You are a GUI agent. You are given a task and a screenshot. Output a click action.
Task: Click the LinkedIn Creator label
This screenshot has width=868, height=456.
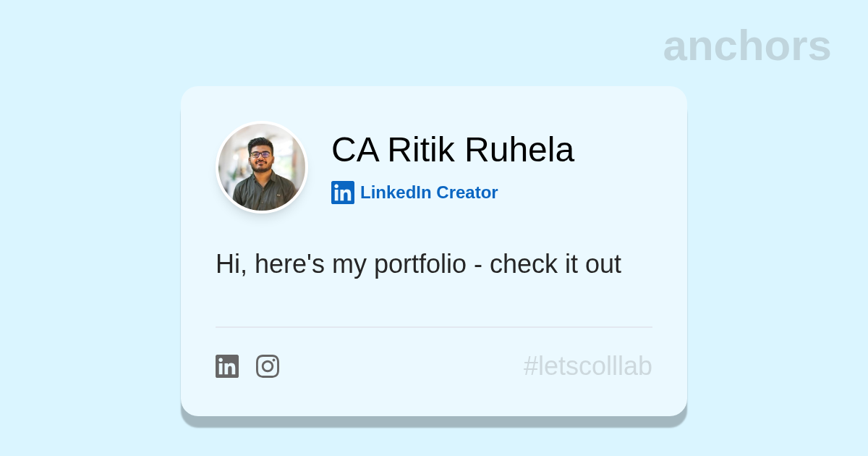click(429, 193)
